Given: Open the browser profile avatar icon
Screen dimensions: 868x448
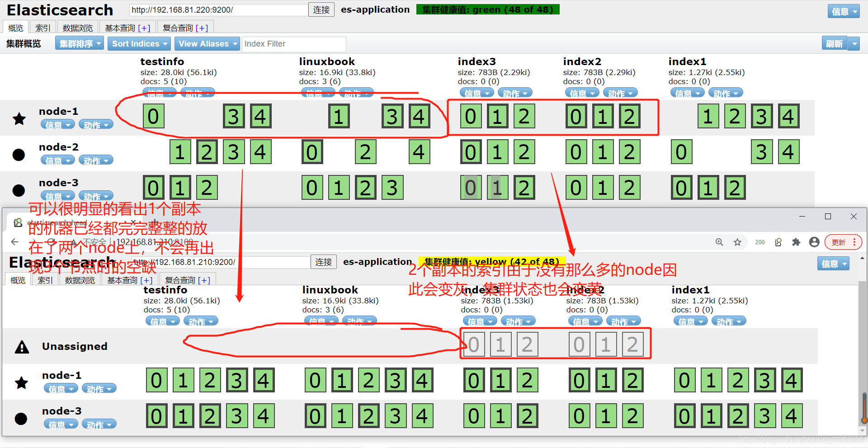Looking at the screenshot, I should (814, 242).
